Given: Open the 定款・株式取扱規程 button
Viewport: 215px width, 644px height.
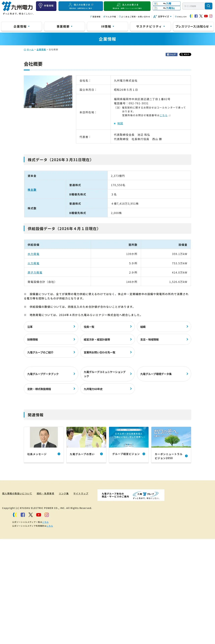Looking at the screenshot, I should point(51,389).
